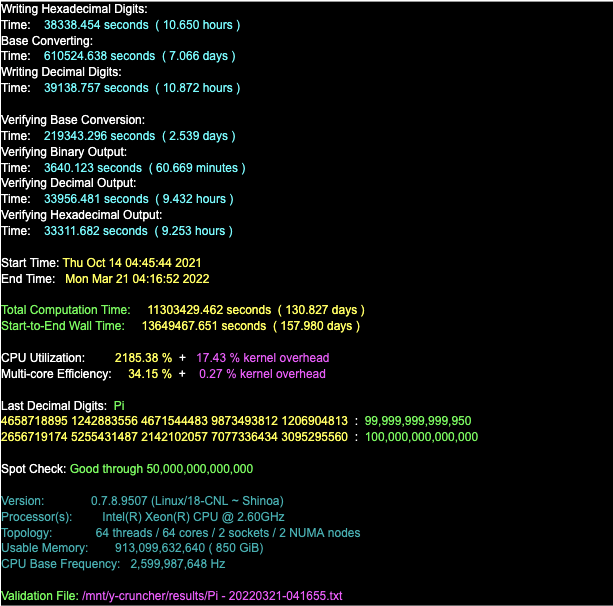Click the 100,000,000,000,000 digit position
Image resolution: width=613 pixels, height=606 pixels.
(x=421, y=437)
